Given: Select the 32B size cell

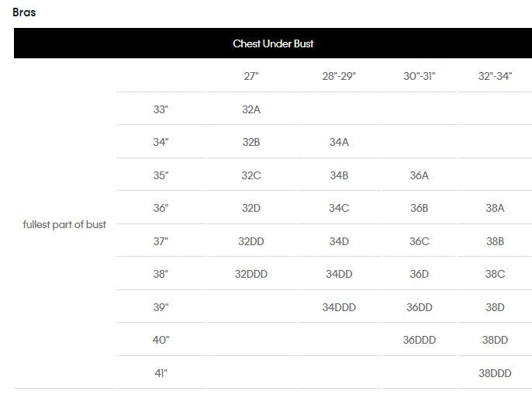Looking at the screenshot, I should [x=251, y=142].
